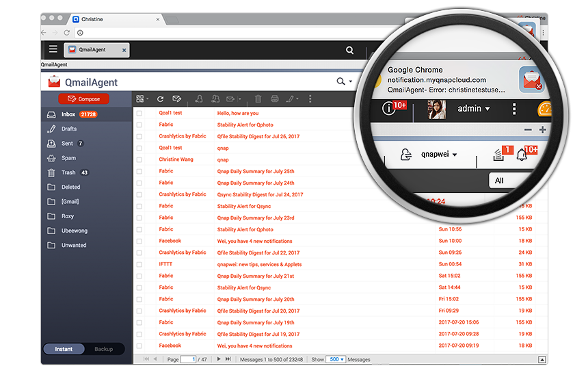The image size is (588, 377).
Task: Click the Compose button
Action: pos(83,99)
